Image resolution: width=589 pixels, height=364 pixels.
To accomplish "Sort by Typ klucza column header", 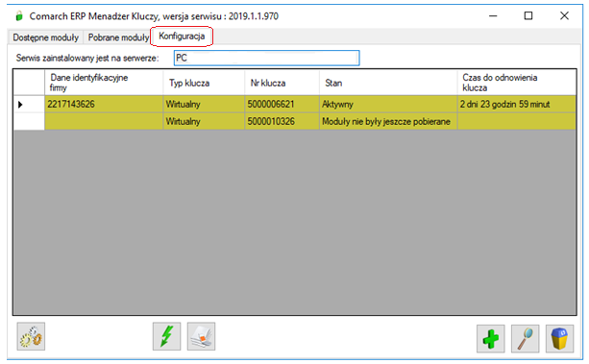I will (204, 83).
